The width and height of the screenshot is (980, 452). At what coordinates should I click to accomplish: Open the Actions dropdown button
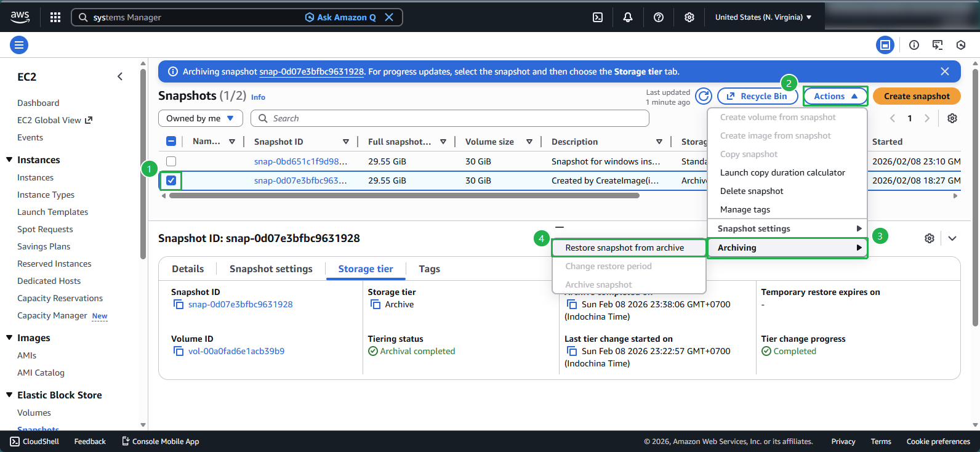pos(835,96)
